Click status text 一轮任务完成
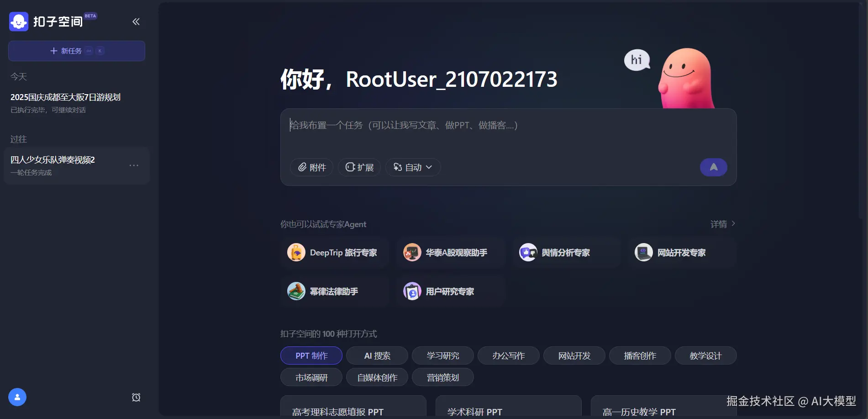This screenshot has width=868, height=419. pos(31,173)
